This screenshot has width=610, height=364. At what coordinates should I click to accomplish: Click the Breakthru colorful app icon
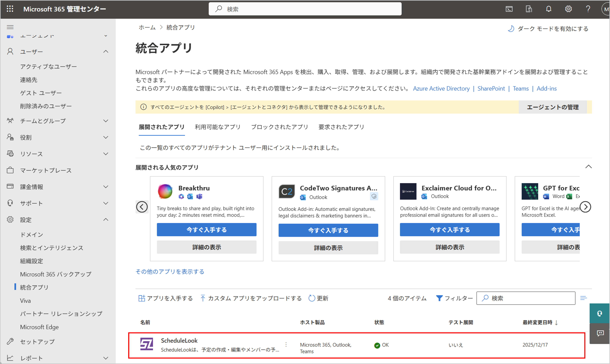tap(165, 192)
